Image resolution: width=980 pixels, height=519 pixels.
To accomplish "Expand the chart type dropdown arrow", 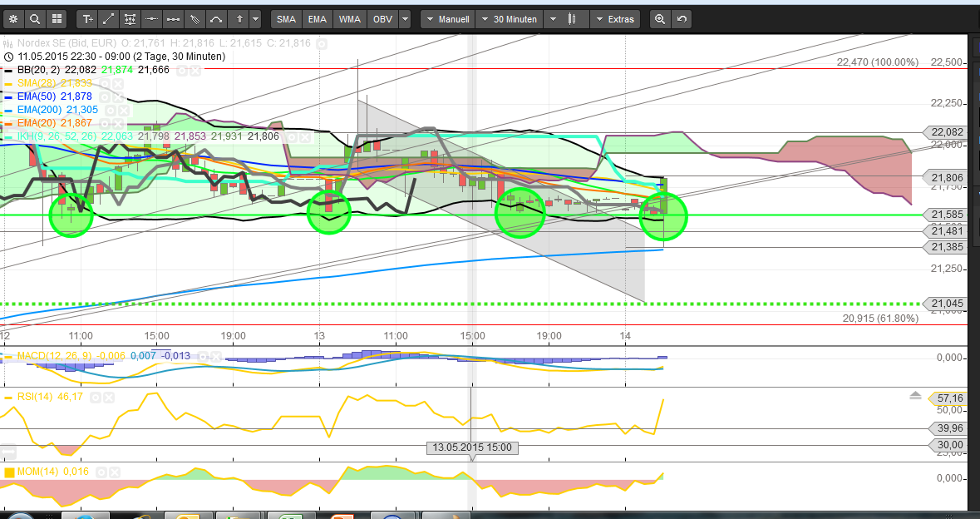I will tap(553, 19).
